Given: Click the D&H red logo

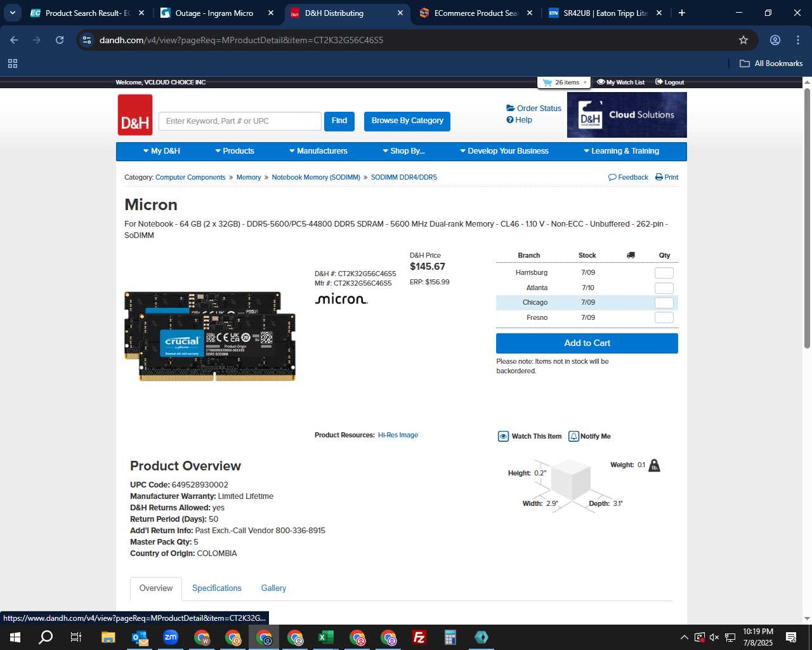Looking at the screenshot, I should click(x=135, y=115).
